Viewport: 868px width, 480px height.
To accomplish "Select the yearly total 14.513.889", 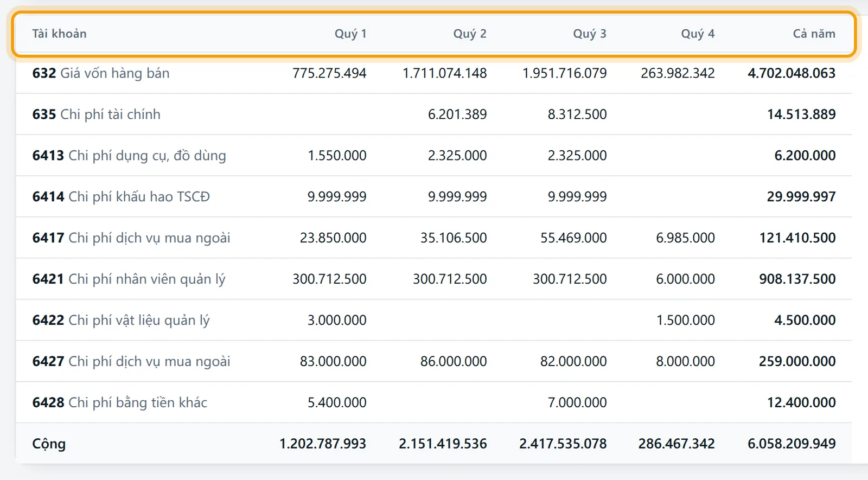I will [x=801, y=114].
